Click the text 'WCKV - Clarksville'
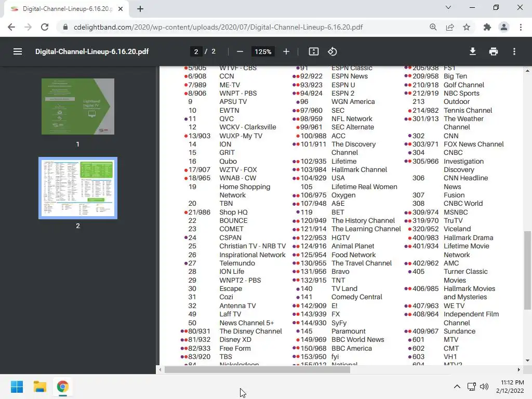The image size is (532, 399). (248, 127)
